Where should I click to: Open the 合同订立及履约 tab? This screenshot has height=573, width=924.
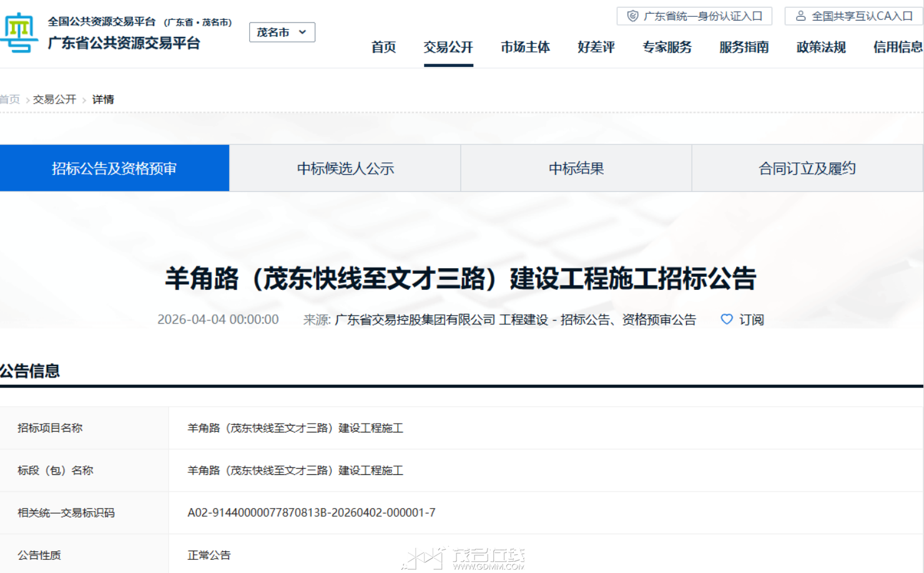(x=807, y=169)
